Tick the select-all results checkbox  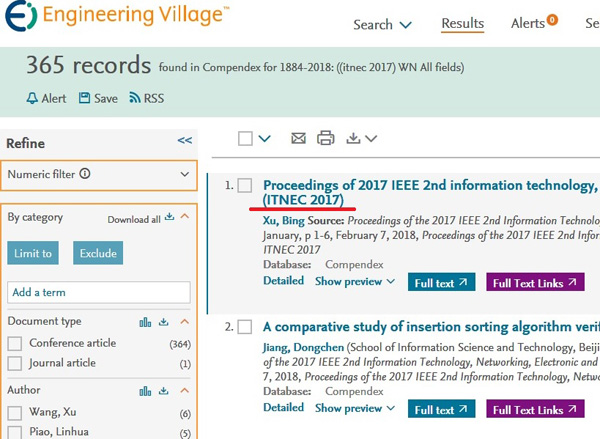pos(245,139)
